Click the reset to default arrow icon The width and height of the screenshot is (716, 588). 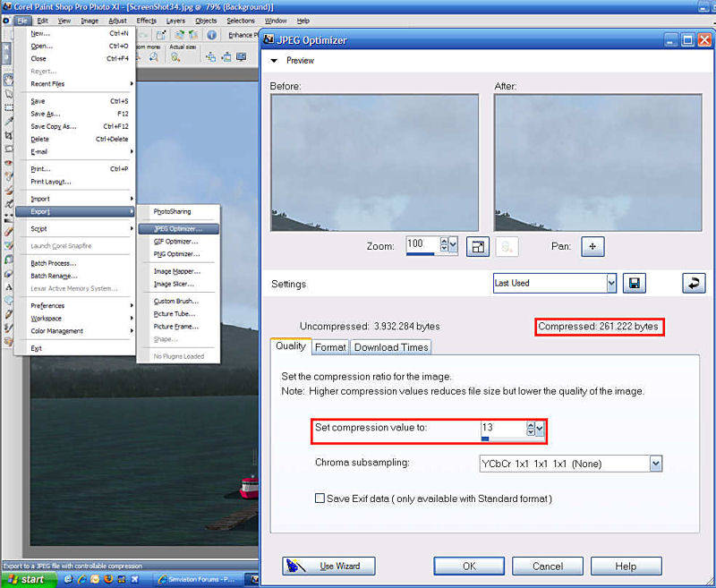tap(694, 283)
